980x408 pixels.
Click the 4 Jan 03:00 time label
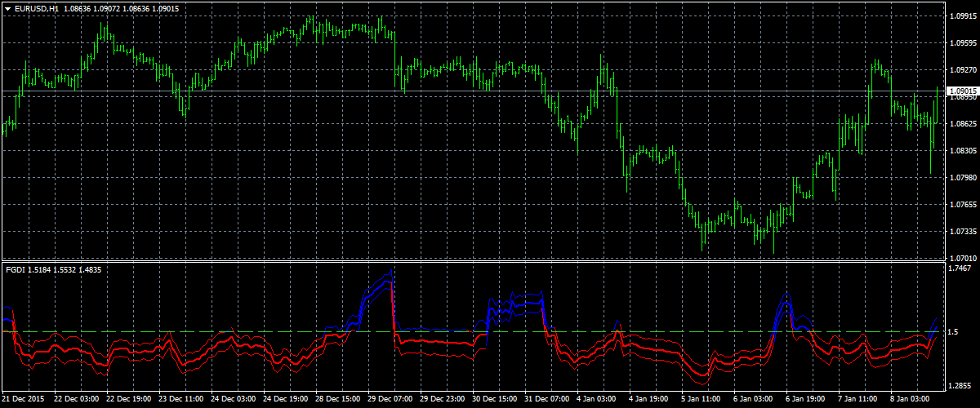tap(597, 400)
